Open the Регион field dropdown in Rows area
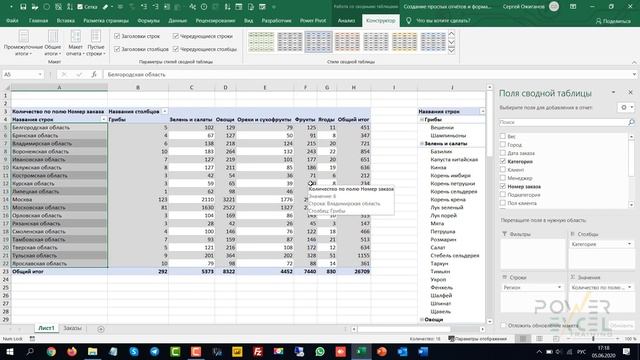This screenshot has height=360, width=640. pos(559,287)
